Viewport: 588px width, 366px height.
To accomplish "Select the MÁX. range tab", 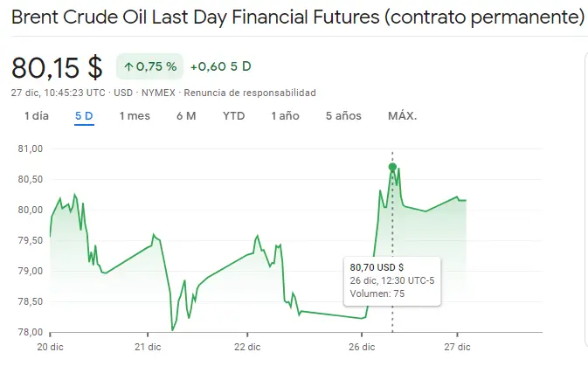I will pyautogui.click(x=402, y=116).
